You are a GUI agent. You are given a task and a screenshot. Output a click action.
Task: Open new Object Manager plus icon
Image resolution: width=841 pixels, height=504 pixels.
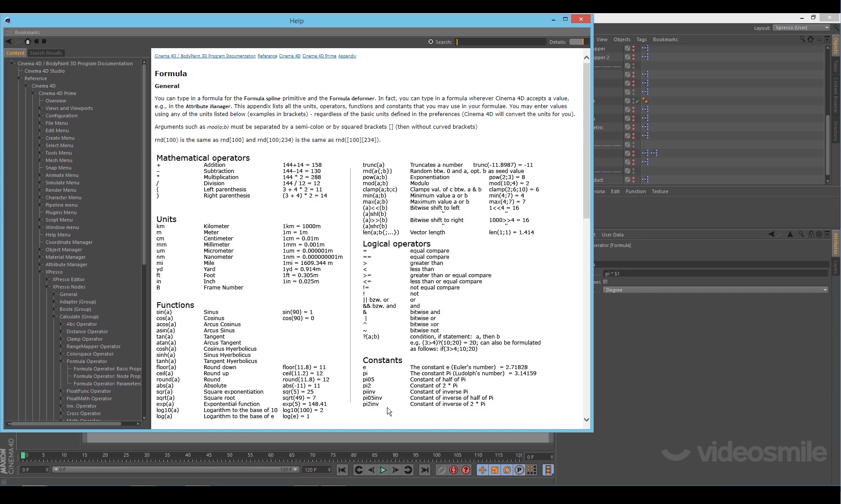(x=827, y=39)
